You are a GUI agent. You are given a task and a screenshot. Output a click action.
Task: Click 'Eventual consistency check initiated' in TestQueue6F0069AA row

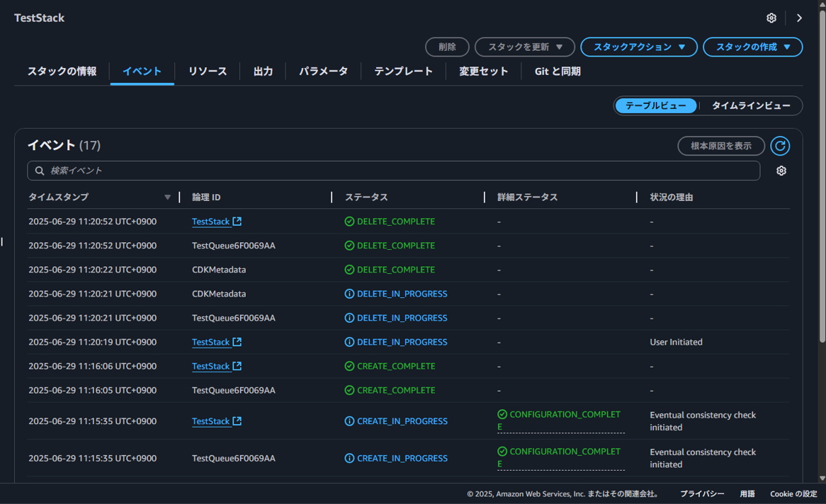703,458
